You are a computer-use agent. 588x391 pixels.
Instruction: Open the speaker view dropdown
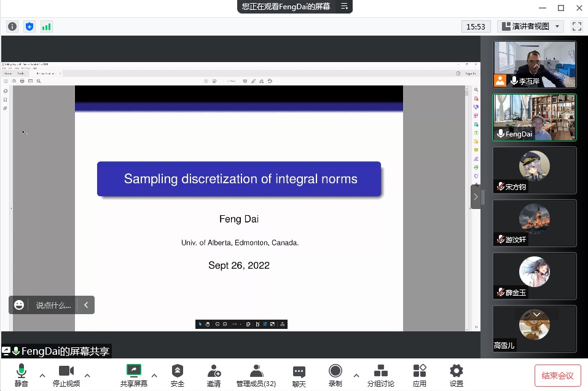[530, 26]
